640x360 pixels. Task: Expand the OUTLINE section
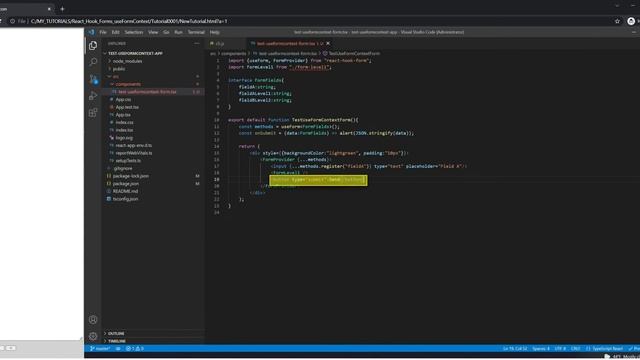[x=116, y=333]
